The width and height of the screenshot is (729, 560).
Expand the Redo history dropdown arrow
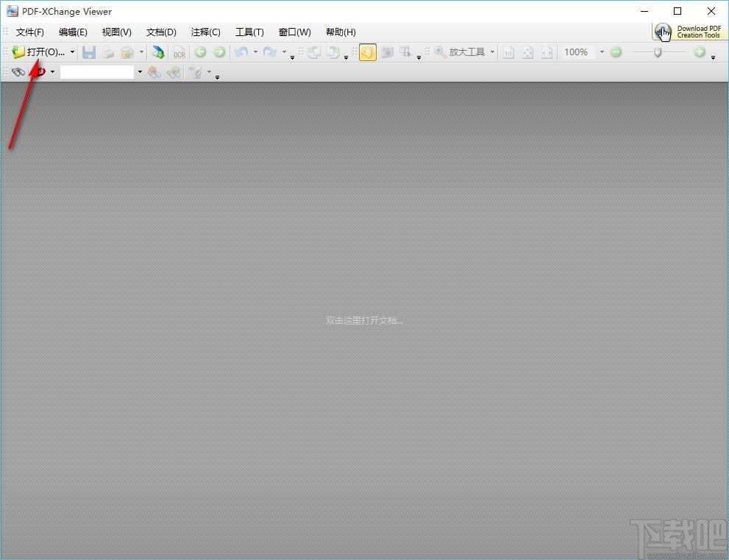coord(284,52)
